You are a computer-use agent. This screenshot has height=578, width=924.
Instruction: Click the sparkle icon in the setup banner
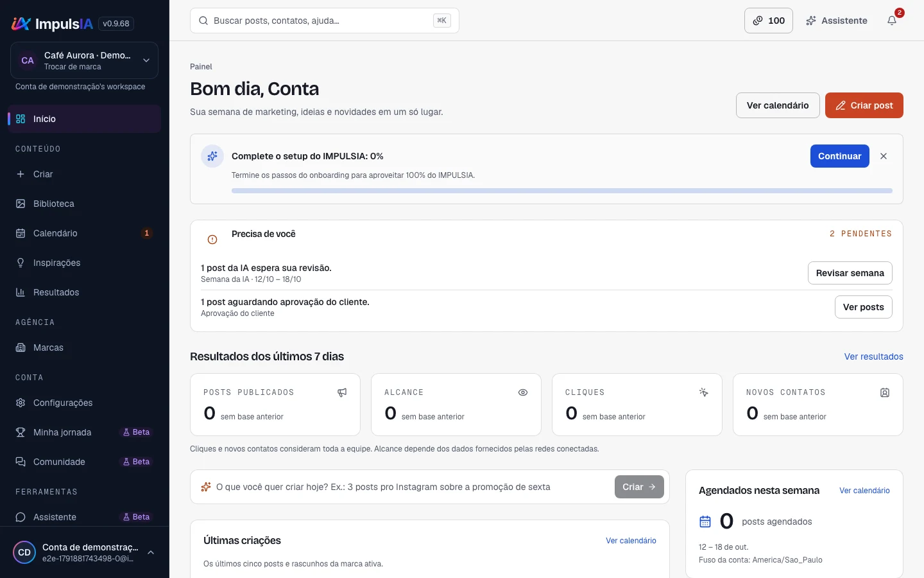[x=212, y=156]
